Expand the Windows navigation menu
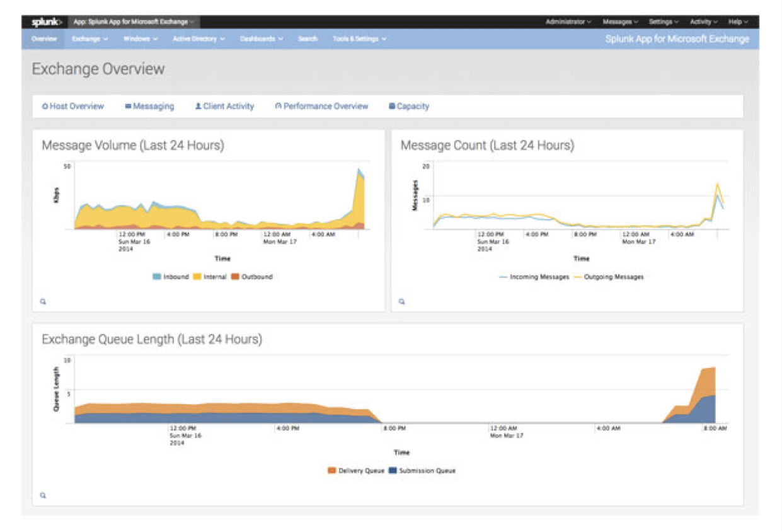The width and height of the screenshot is (782, 532). click(x=141, y=39)
